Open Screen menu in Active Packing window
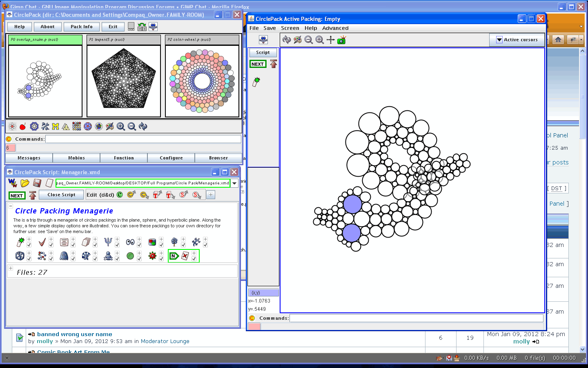588x368 pixels. (x=290, y=28)
